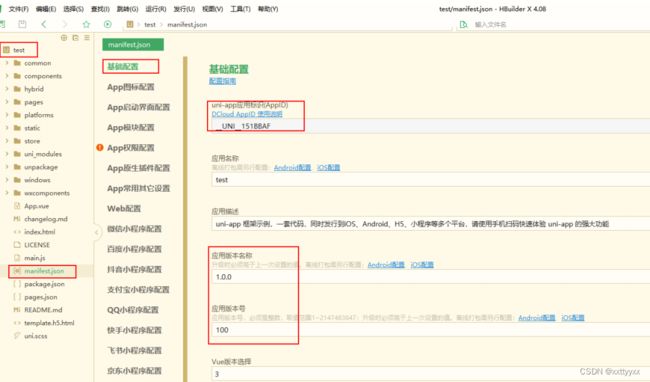Open the project panel hamburger menu
The height and width of the screenshot is (382, 650).
tap(87, 38)
